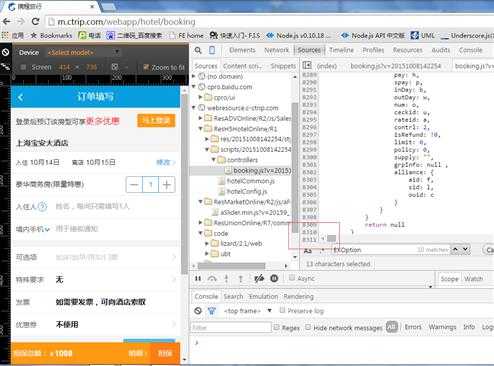Tap the back chevron in the blue header
Screen dimensions: 494x366
(21, 97)
